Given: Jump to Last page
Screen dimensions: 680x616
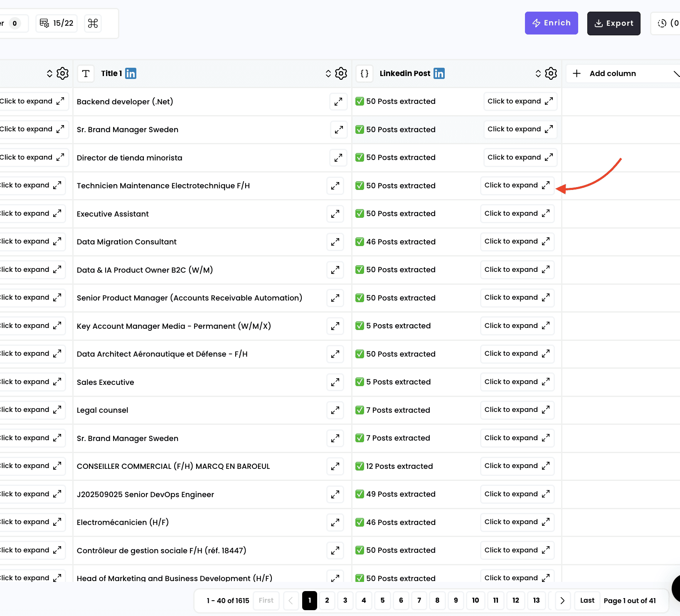Looking at the screenshot, I should (587, 601).
